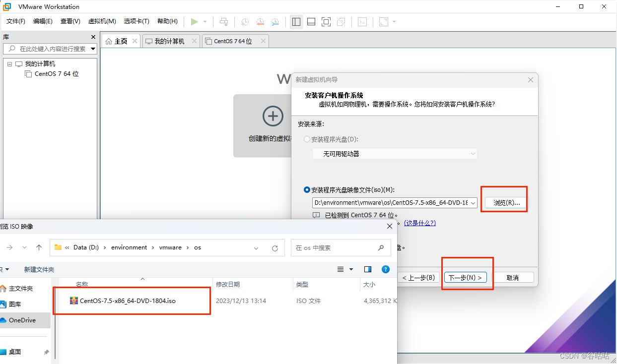Image resolution: width=617 pixels, height=364 pixels.
Task: Open the power options arrow beside play
Action: click(x=205, y=22)
